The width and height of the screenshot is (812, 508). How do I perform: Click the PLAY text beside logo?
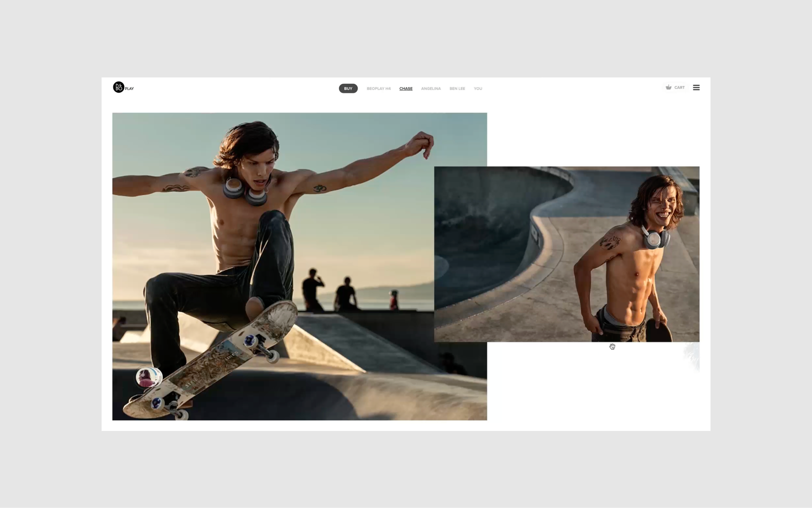tap(129, 89)
